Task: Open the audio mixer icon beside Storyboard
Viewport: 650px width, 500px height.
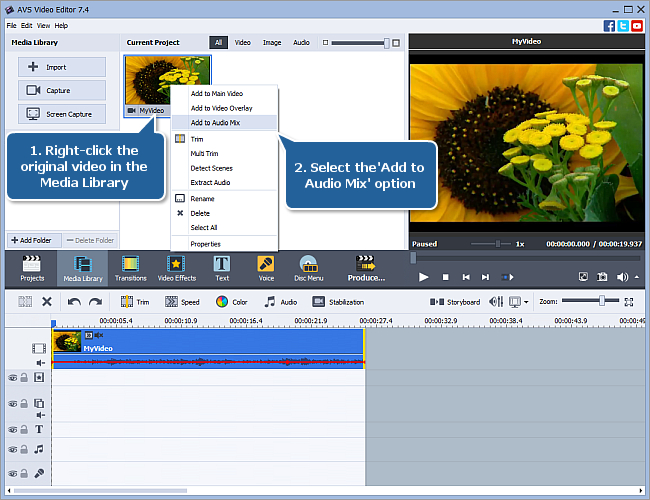Action: coord(496,302)
